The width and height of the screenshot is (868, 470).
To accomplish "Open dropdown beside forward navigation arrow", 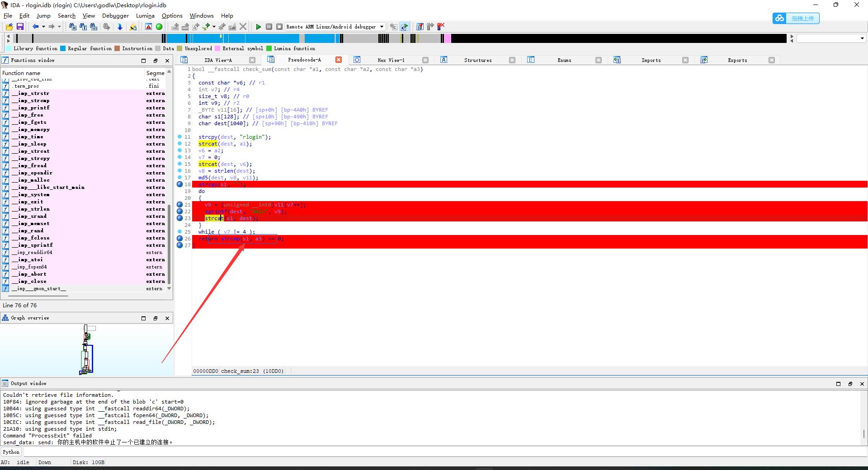I will [x=59, y=27].
